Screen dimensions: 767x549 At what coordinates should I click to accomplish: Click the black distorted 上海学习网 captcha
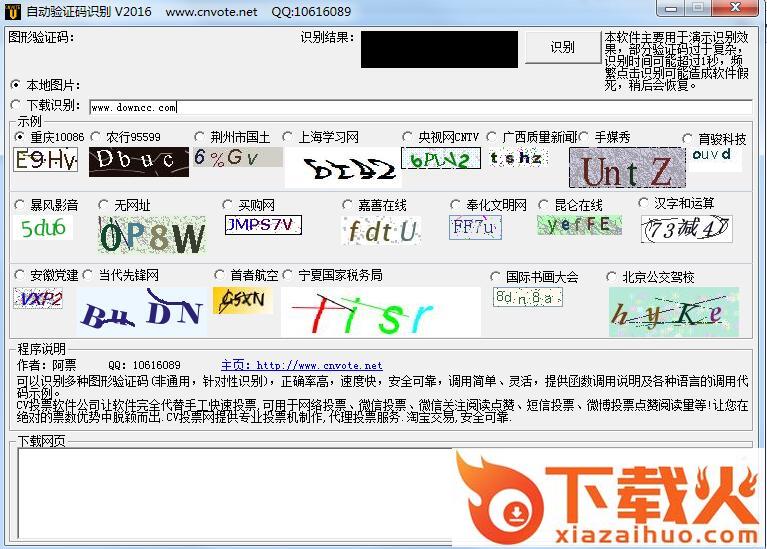(343, 167)
